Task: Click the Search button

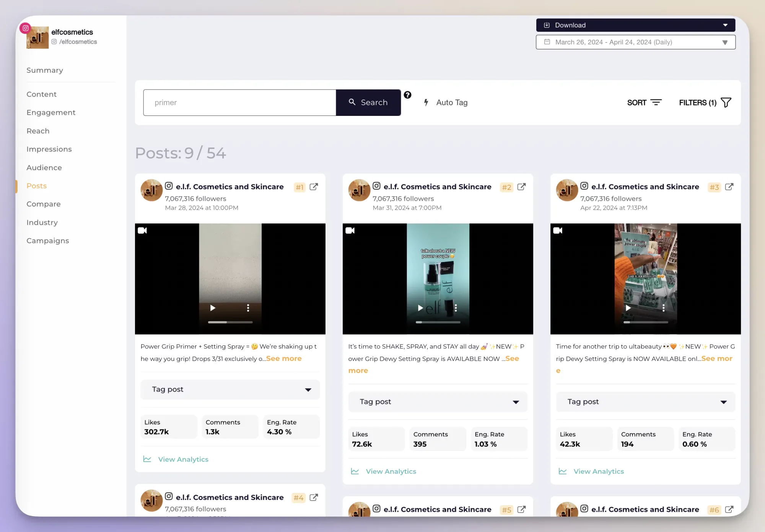Action: (x=368, y=102)
